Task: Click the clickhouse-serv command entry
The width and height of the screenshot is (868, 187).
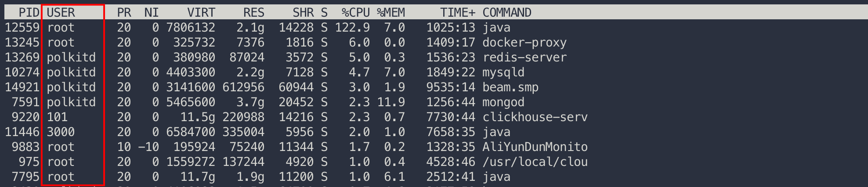Action: tap(535, 117)
